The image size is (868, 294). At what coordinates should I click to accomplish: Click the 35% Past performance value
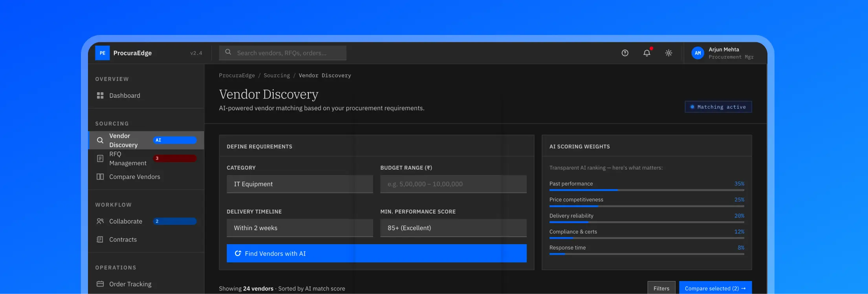click(x=739, y=184)
